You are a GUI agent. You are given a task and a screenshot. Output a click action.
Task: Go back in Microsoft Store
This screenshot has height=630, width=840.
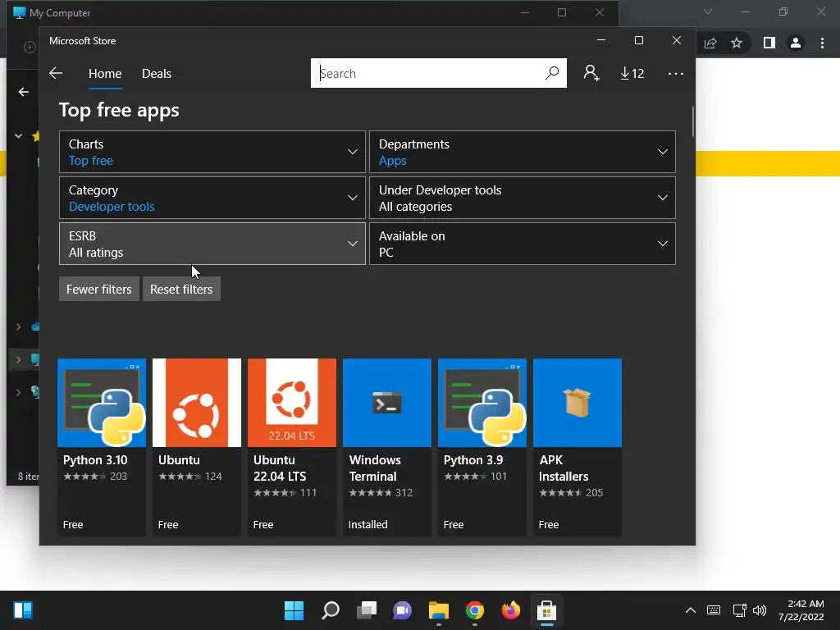(x=56, y=73)
